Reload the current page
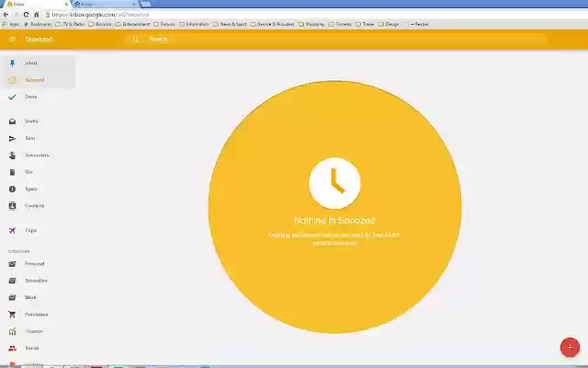 click(x=27, y=15)
